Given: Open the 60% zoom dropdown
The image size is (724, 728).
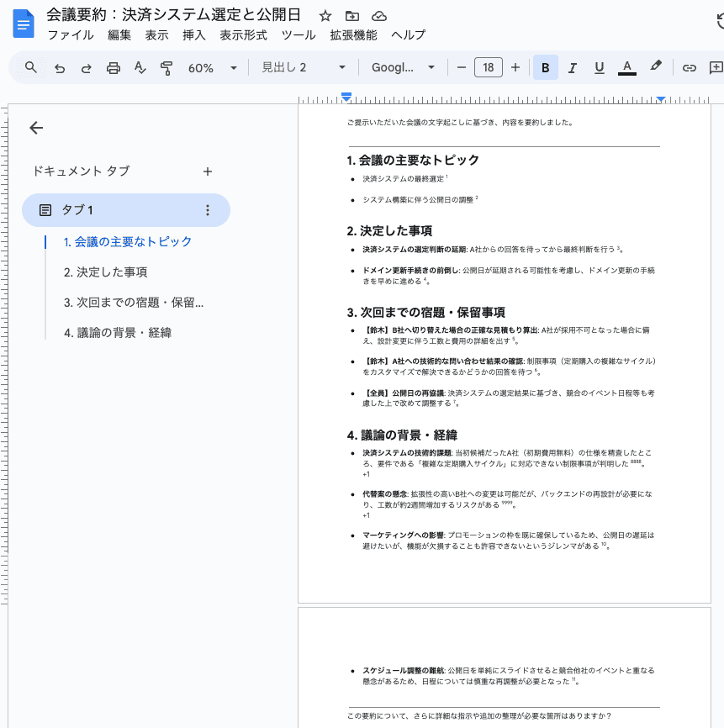Looking at the screenshot, I should 213,68.
